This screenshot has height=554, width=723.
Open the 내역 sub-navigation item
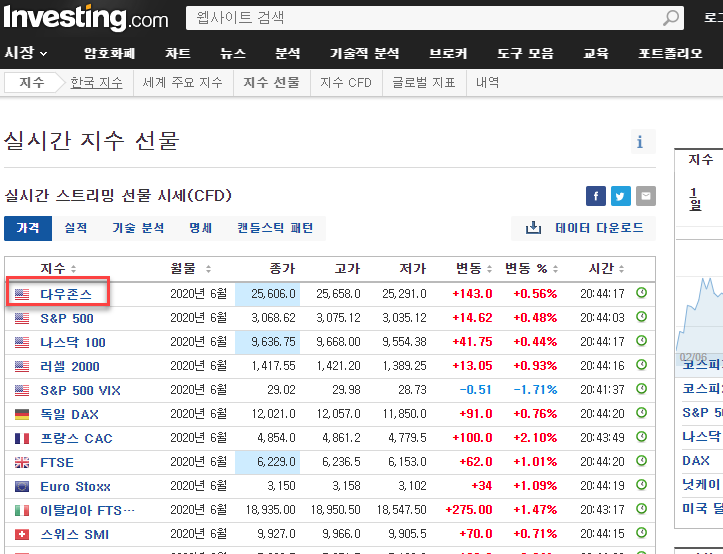487,83
